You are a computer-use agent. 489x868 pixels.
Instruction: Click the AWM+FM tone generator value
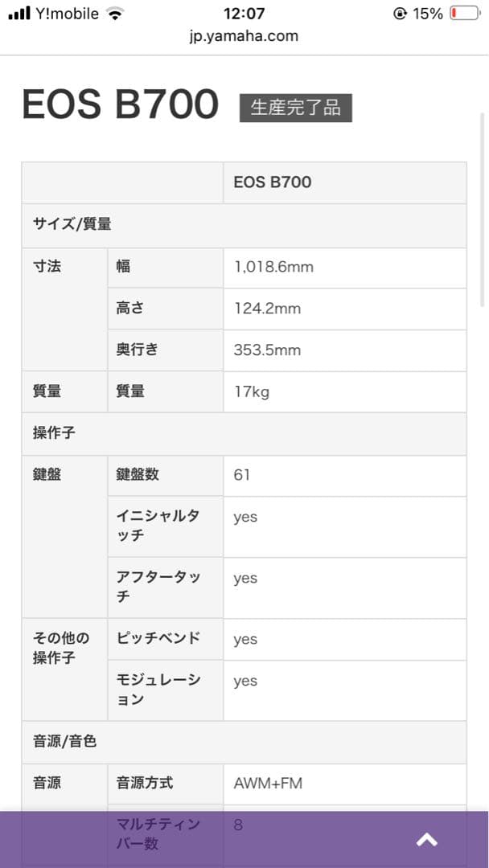pyautogui.click(x=268, y=783)
